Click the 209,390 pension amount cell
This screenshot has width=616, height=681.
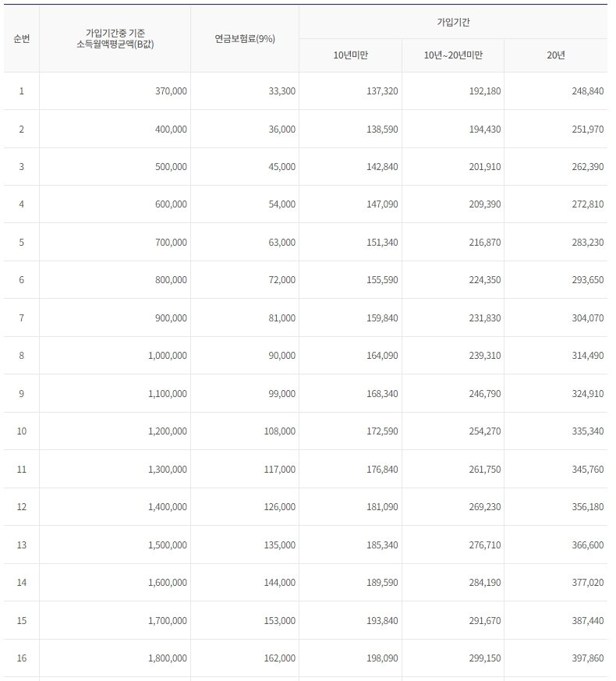click(x=484, y=204)
